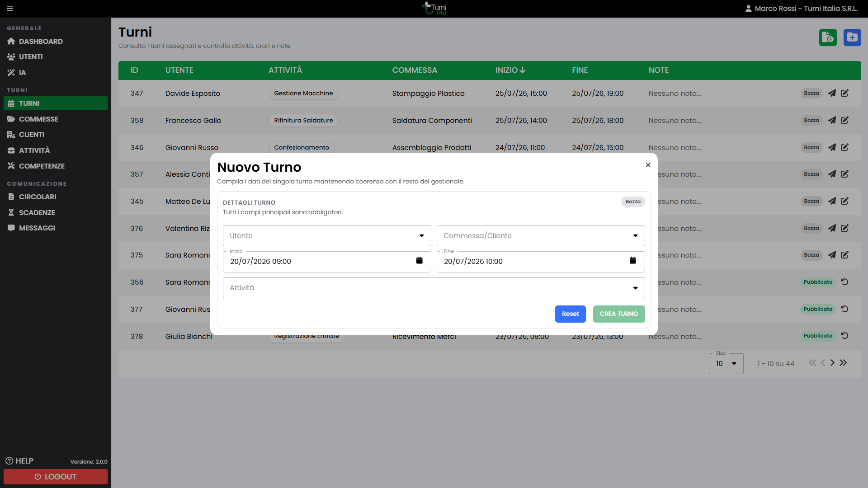
Task: Edit shift 346 with pencil icon
Action: [844, 147]
